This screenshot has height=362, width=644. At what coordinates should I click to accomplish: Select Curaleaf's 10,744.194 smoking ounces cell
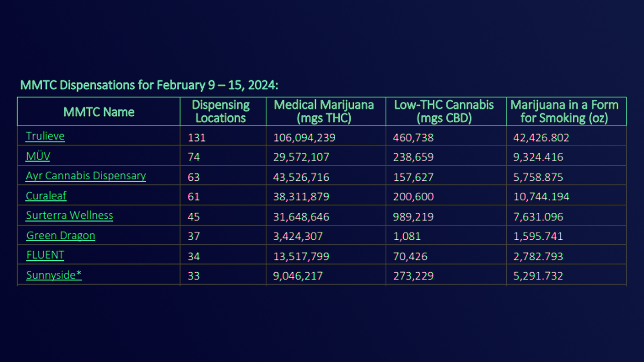[566, 195]
